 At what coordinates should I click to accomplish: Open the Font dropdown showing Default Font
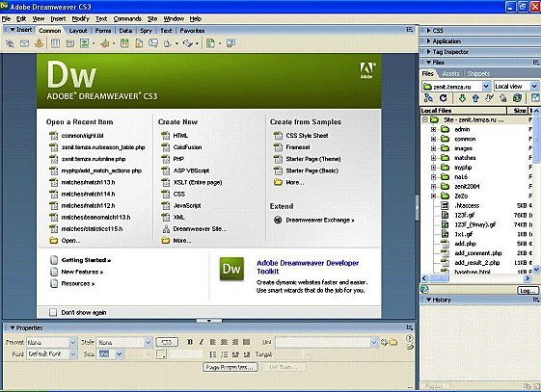(73, 354)
